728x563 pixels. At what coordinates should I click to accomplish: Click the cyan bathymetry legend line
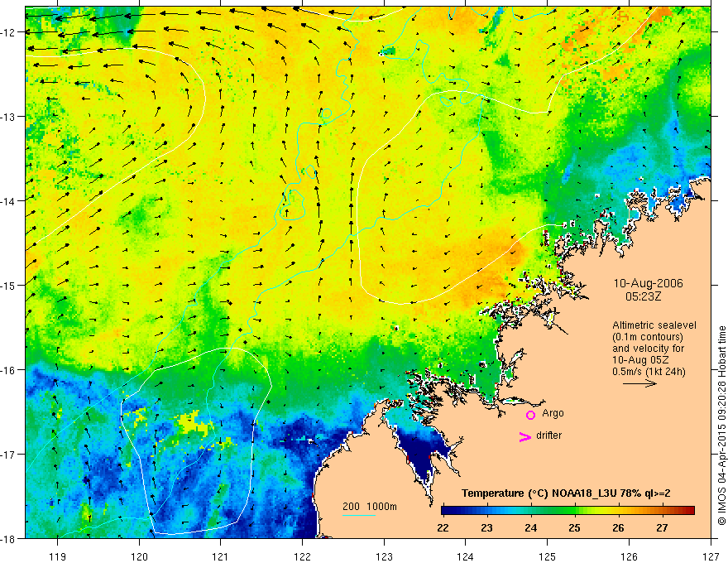pos(359,515)
